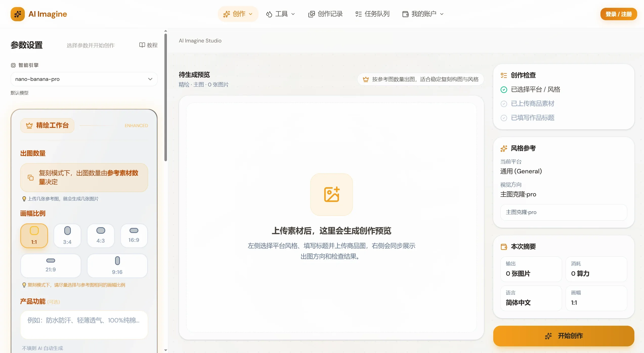Screen dimensions: 644x353
Task: Click the 登录 / 注册 button
Action: click(618, 14)
